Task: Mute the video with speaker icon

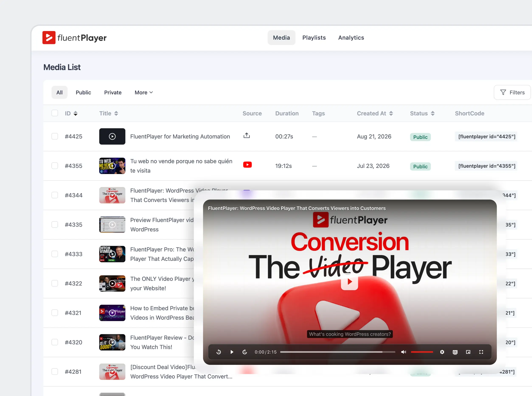Action: 404,352
